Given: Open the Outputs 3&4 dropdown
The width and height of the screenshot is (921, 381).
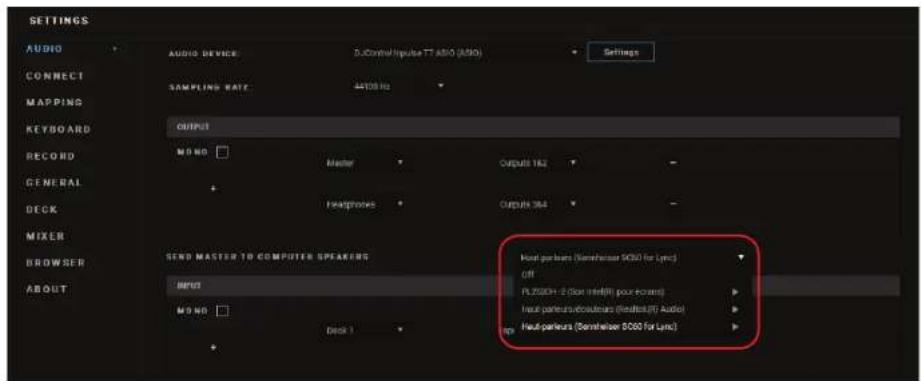Looking at the screenshot, I should point(537,204).
